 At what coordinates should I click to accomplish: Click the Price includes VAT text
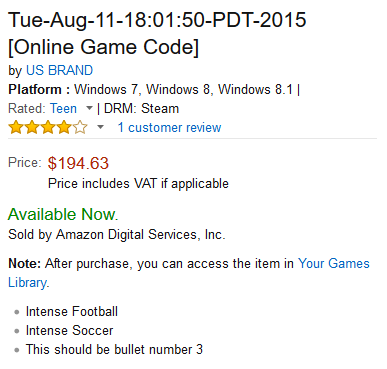click(138, 184)
